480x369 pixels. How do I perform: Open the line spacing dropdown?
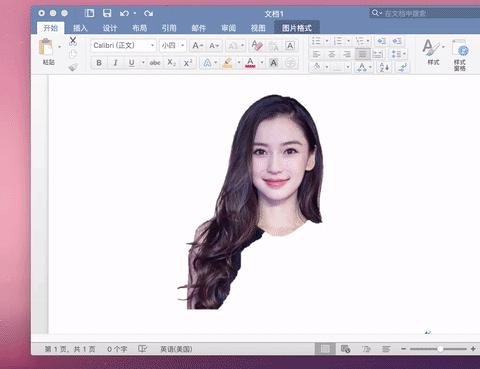[398, 54]
